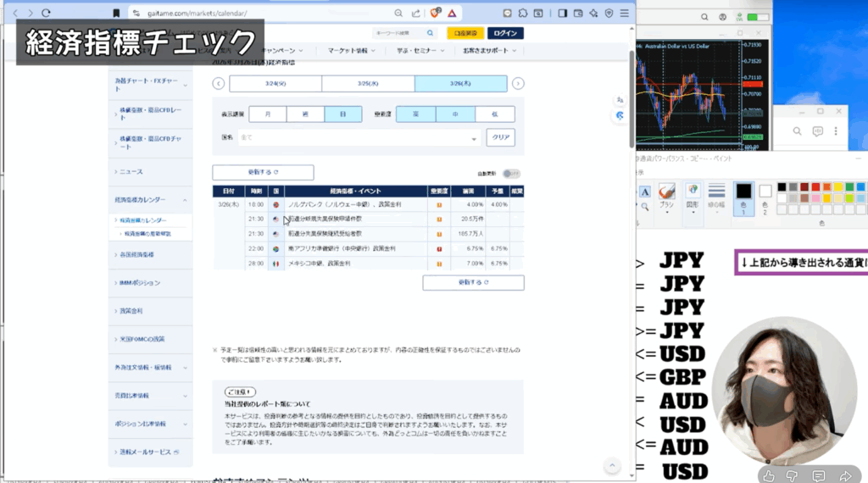Image resolution: width=868 pixels, height=483 pixels.
Task: Switch to the 3/24 date tab
Action: 275,83
